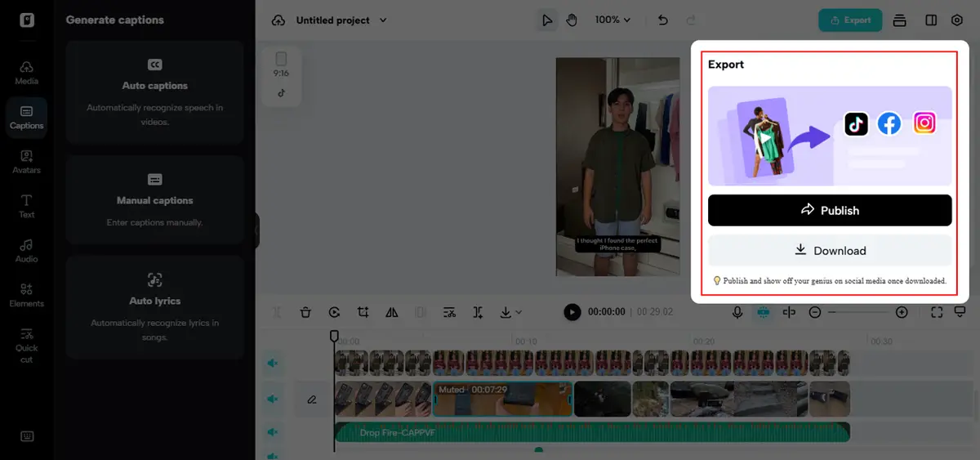Click the 00:10 mark on timeline ruler
The image size is (980, 460).
coord(525,341)
